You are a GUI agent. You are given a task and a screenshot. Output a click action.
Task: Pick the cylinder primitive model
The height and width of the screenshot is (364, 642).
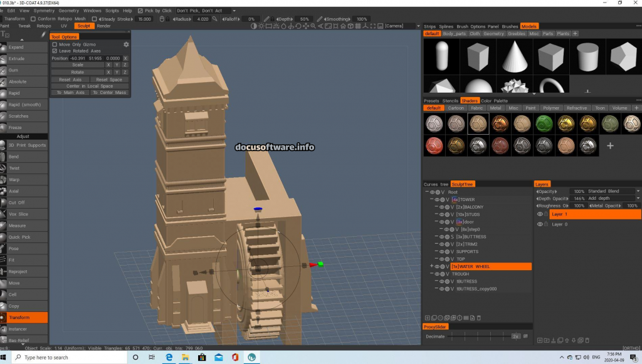coord(587,56)
